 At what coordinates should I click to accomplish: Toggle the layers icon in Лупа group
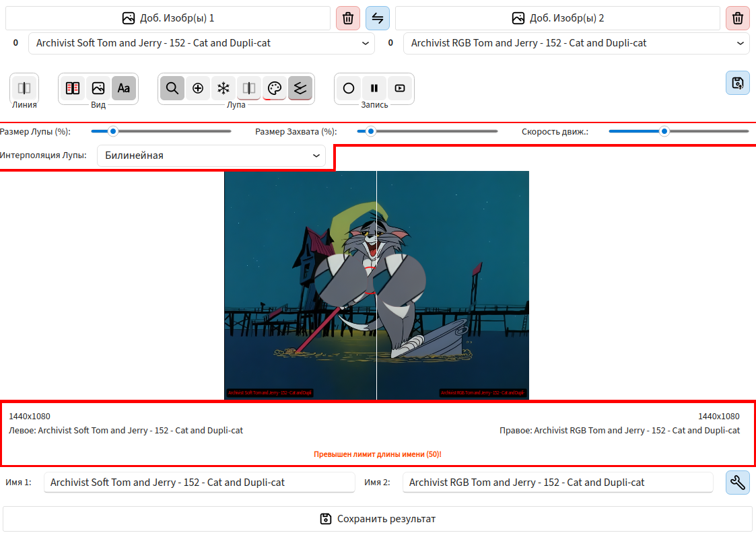[x=300, y=88]
